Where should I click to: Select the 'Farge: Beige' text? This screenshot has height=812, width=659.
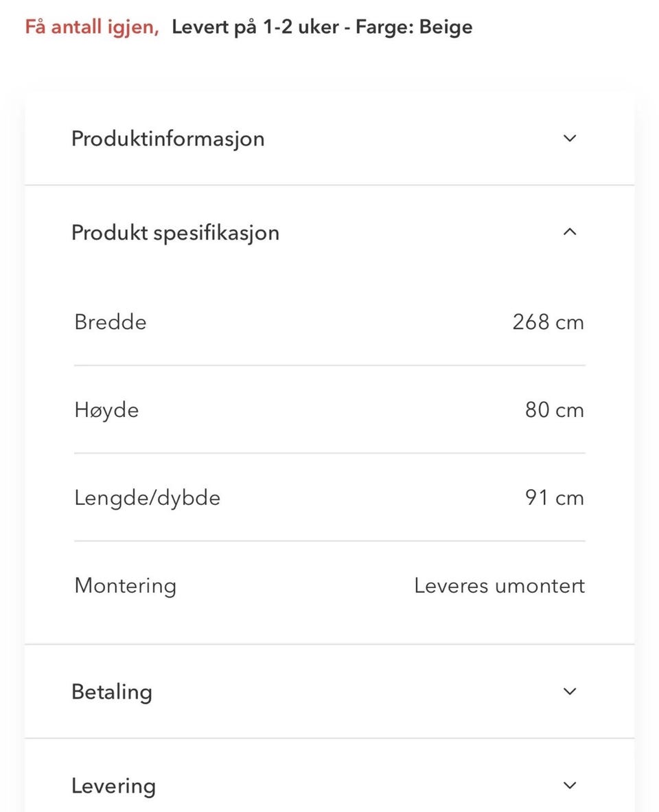point(414,27)
